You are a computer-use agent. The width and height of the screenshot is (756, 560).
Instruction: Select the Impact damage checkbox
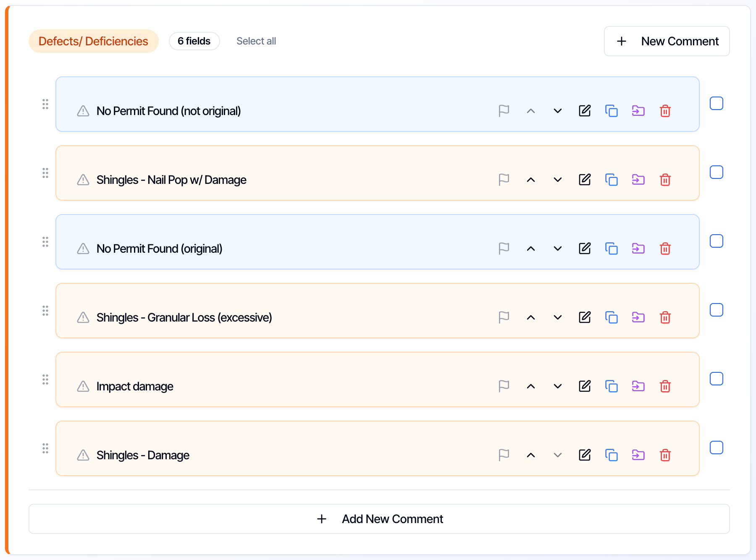coord(717,379)
